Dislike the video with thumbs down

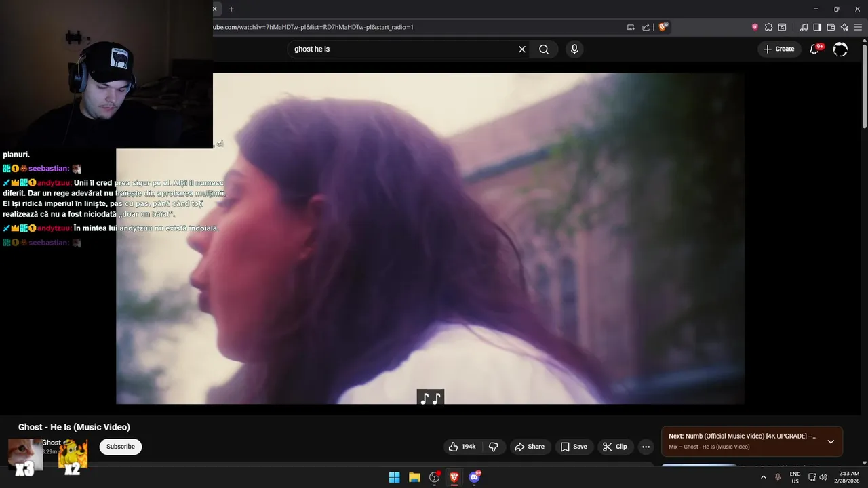[494, 447]
